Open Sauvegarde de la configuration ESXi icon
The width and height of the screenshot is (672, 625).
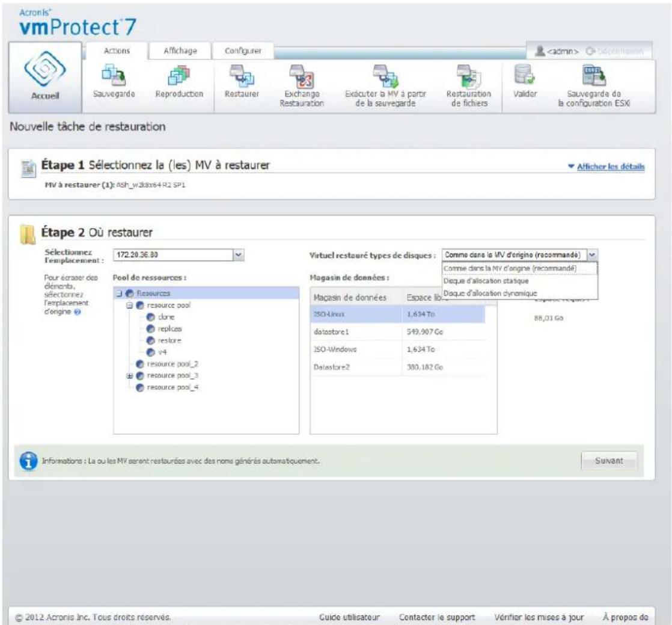(594, 75)
